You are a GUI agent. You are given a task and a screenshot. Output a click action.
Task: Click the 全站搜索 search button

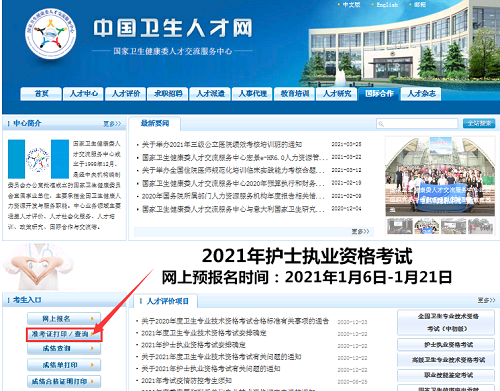(x=479, y=123)
